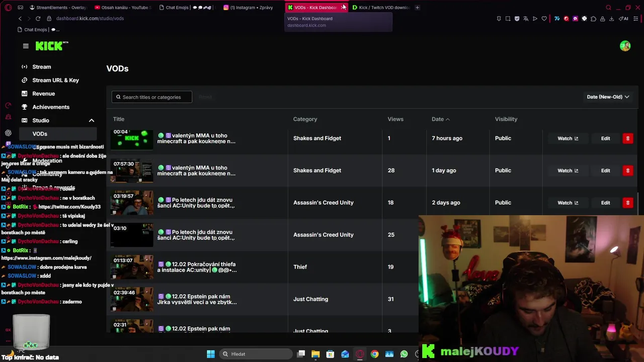Watch the 7 hours ago VOD
Viewport: 644px width, 362px height.
[568, 138]
